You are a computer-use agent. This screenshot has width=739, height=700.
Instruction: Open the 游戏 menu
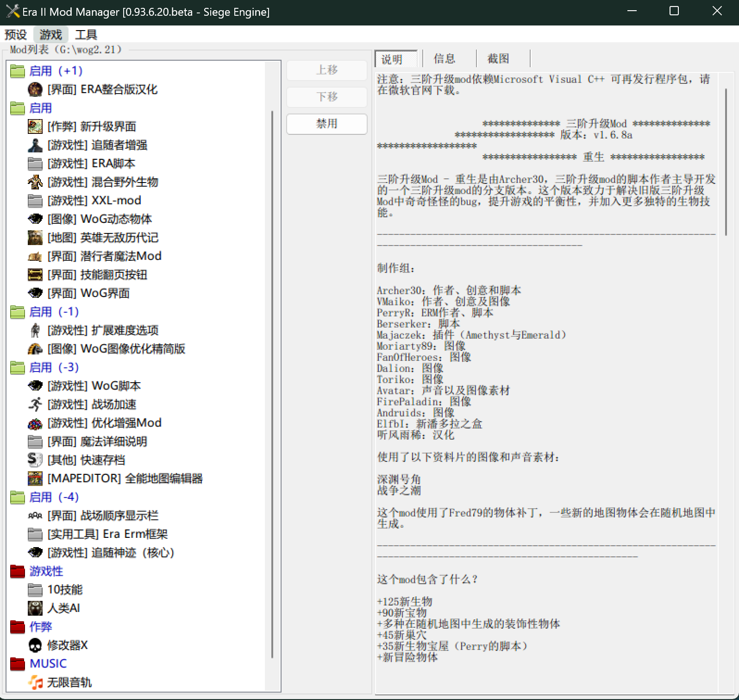pos(51,35)
